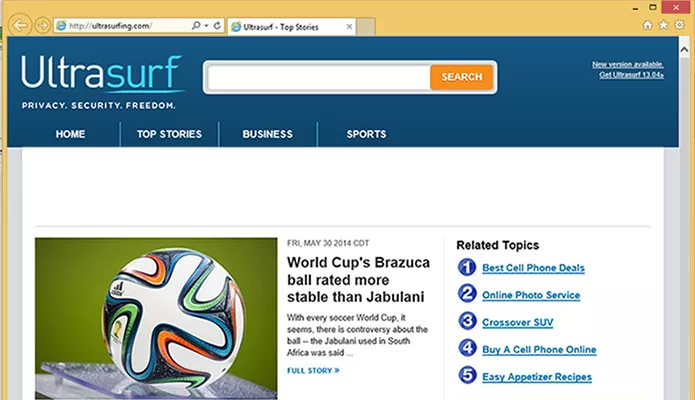Open the Brazuca soccer ball image
The height and width of the screenshot is (400, 695).
(x=156, y=318)
